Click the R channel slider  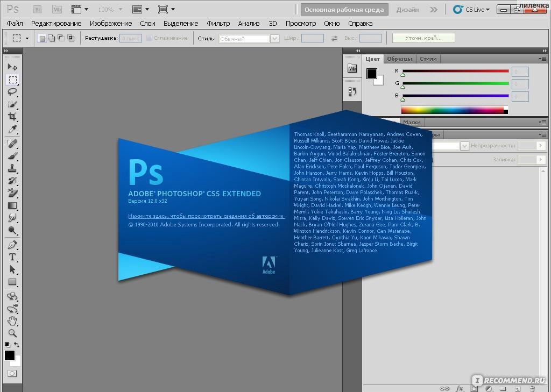(x=455, y=72)
